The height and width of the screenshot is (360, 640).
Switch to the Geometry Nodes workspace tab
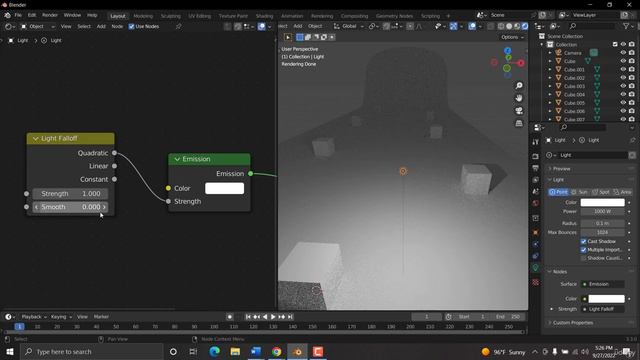(394, 16)
